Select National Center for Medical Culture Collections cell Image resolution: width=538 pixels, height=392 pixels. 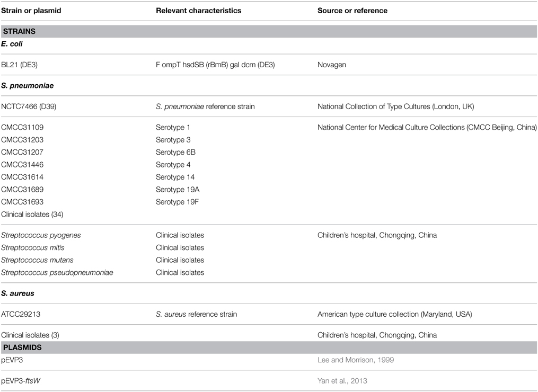427,128
